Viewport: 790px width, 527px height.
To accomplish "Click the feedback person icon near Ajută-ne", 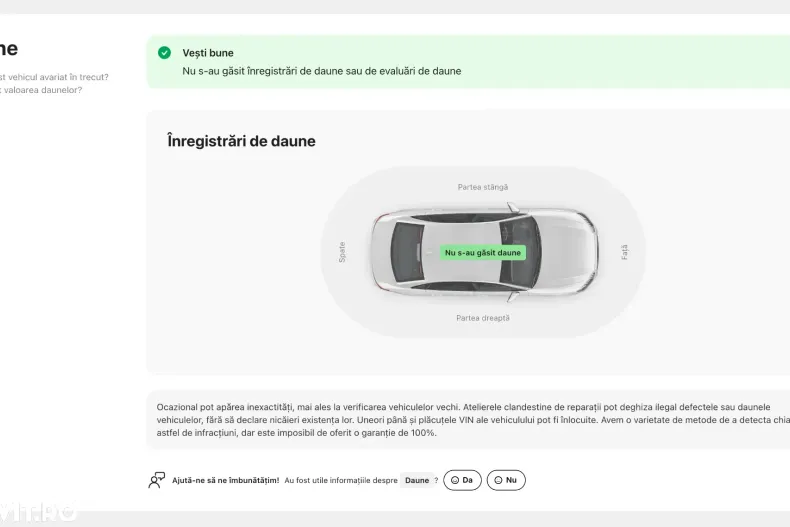I will [157, 480].
